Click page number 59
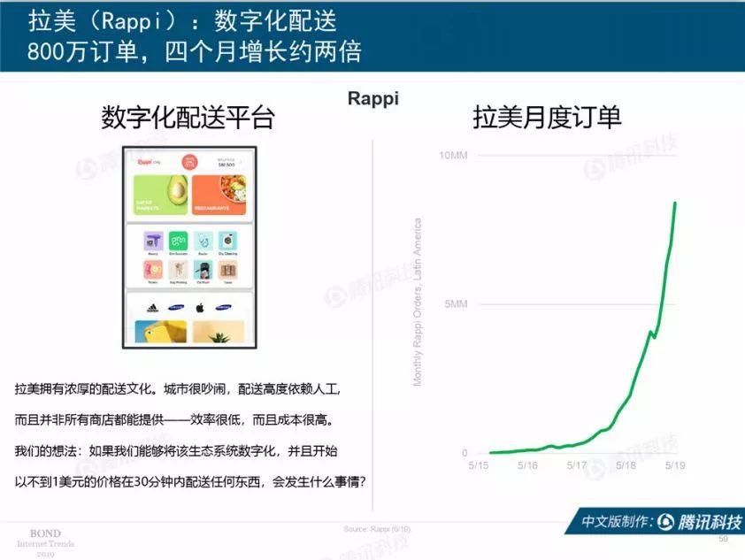The image size is (745, 560). [723, 539]
